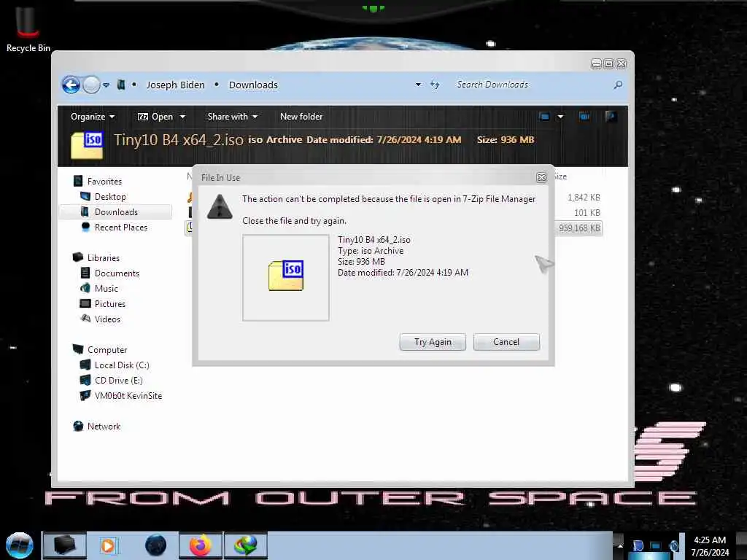
Task: Cancel the File In Use dialog
Action: 506,342
